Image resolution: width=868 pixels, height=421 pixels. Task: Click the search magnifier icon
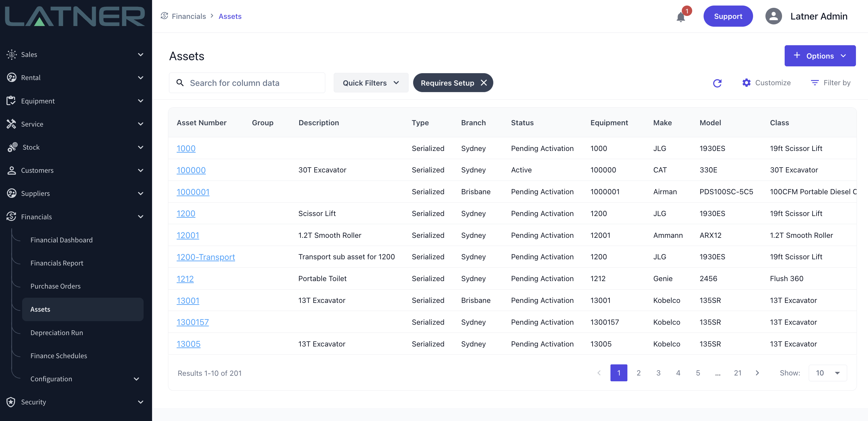click(x=180, y=83)
